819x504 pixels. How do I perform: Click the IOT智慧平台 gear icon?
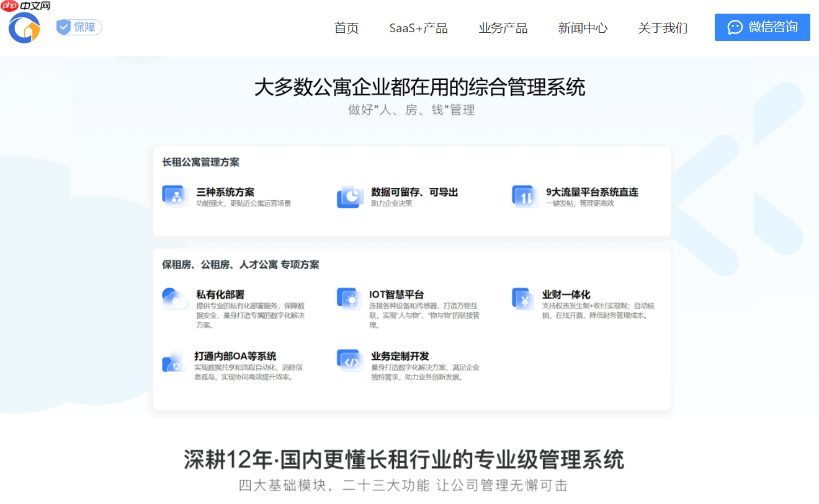tap(349, 298)
